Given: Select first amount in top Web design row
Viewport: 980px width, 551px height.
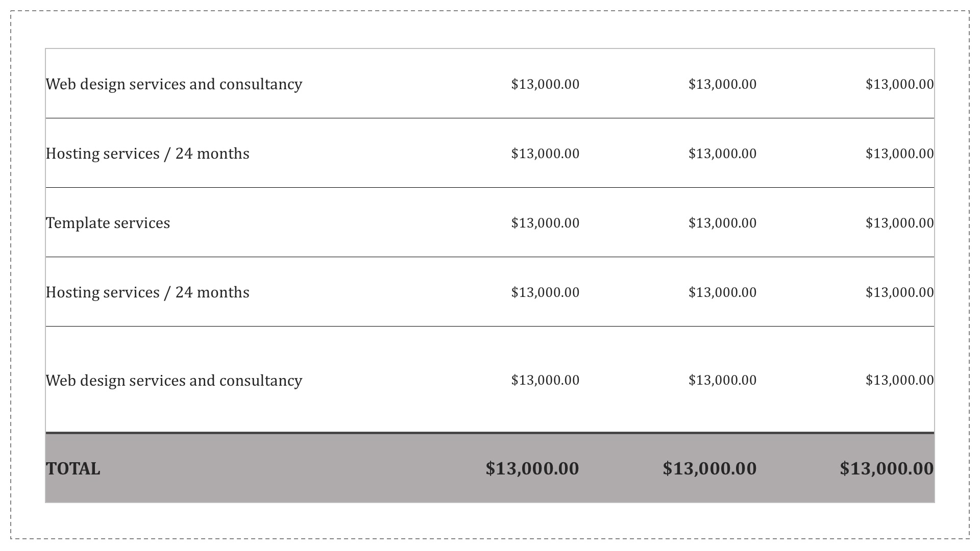Looking at the screenshot, I should pos(545,84).
